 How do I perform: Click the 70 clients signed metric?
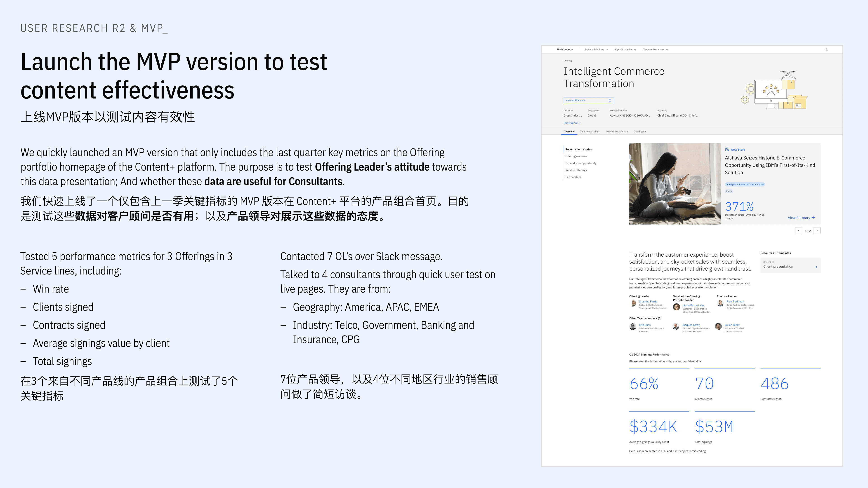point(704,384)
